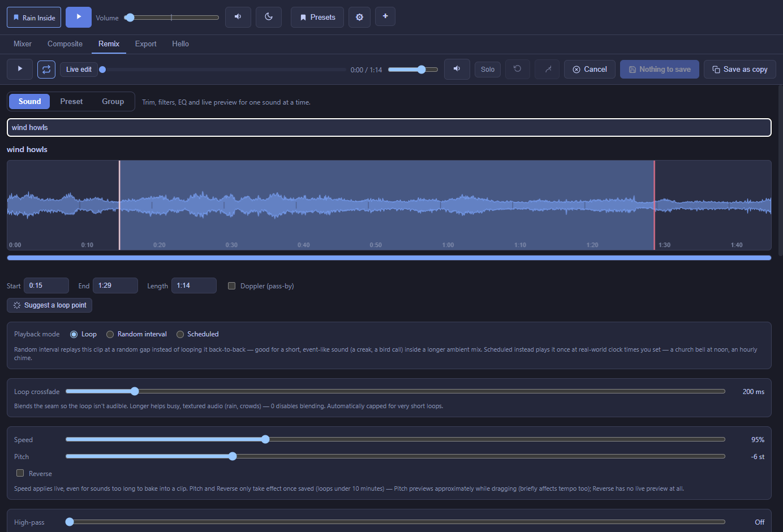Open the sleep timer moon icon

[269, 17]
